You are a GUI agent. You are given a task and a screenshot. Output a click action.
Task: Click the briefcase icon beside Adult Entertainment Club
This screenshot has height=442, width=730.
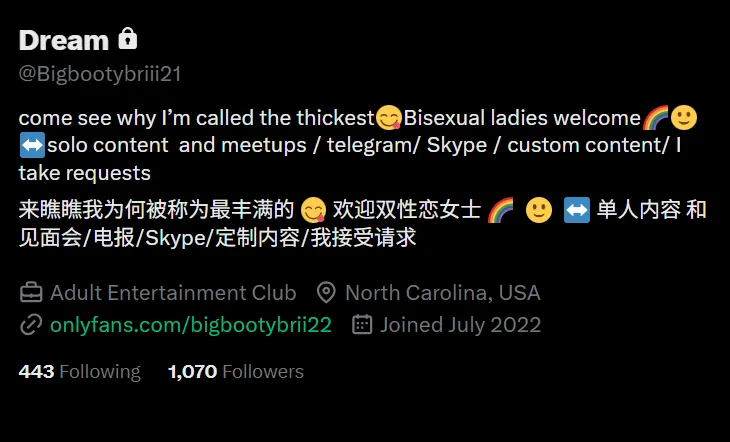click(31, 293)
